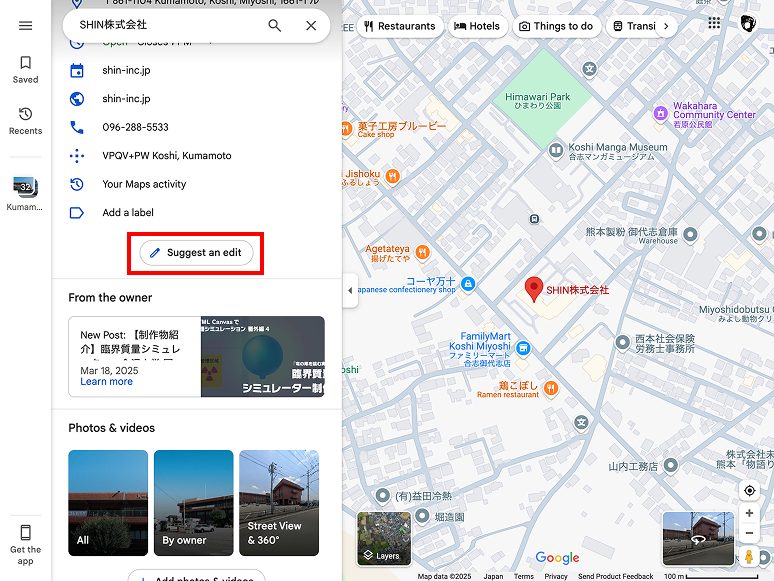This screenshot has width=774, height=581.
Task: Click 鶏こぼし ramen restaurant marker
Action: [551, 388]
